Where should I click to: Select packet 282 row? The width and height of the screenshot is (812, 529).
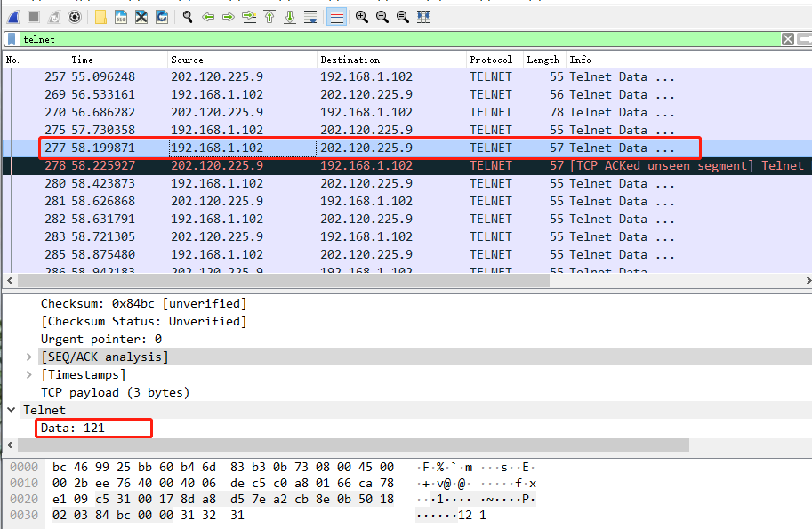click(x=407, y=219)
